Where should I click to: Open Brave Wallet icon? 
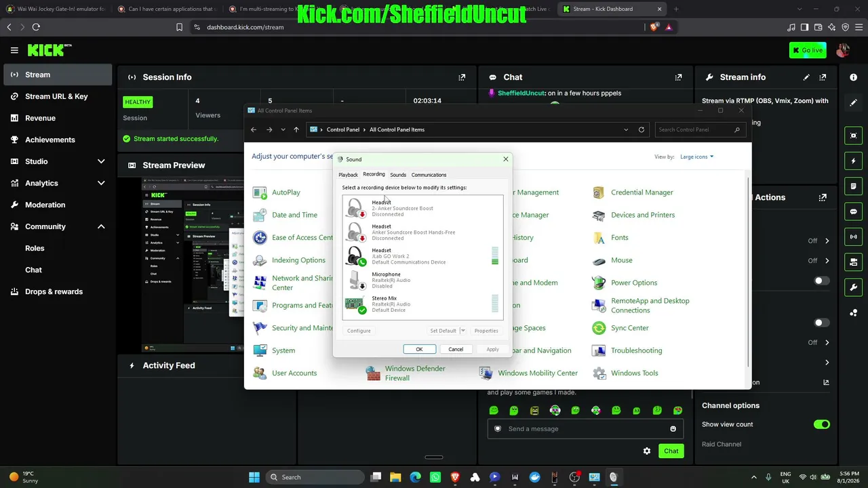click(x=818, y=27)
